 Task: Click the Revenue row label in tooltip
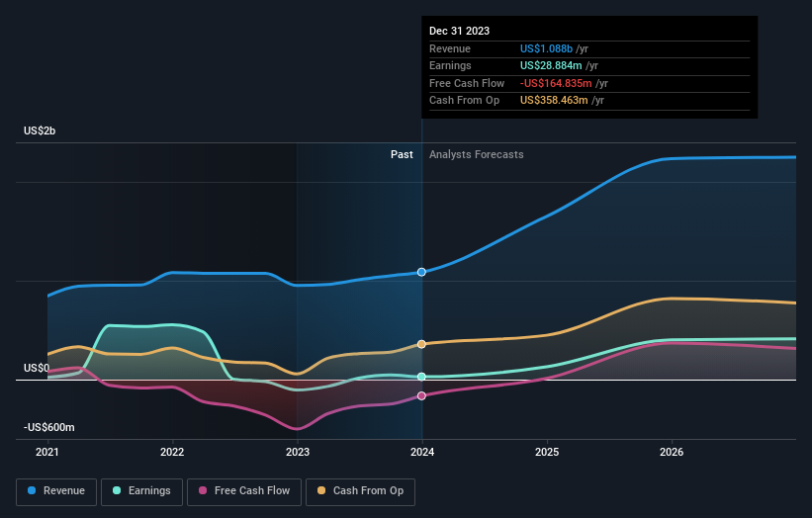(x=450, y=48)
